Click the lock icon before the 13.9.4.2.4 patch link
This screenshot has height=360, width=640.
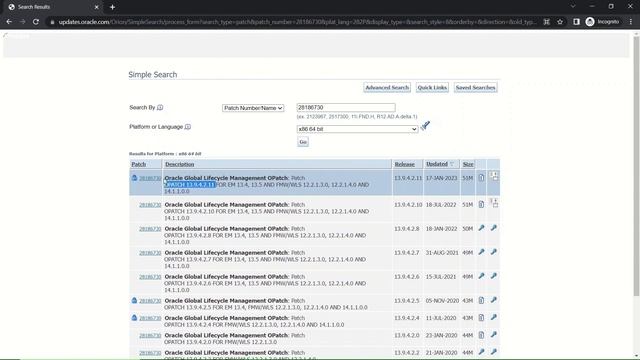tap(134, 318)
